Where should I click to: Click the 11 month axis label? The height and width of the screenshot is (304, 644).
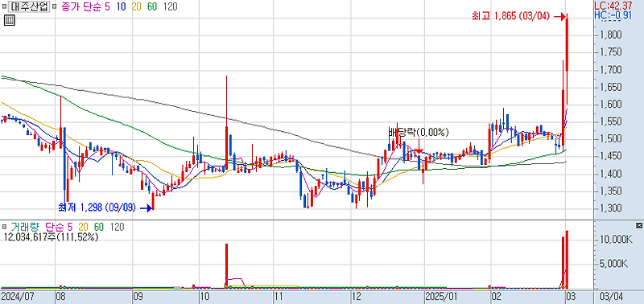coord(279,296)
